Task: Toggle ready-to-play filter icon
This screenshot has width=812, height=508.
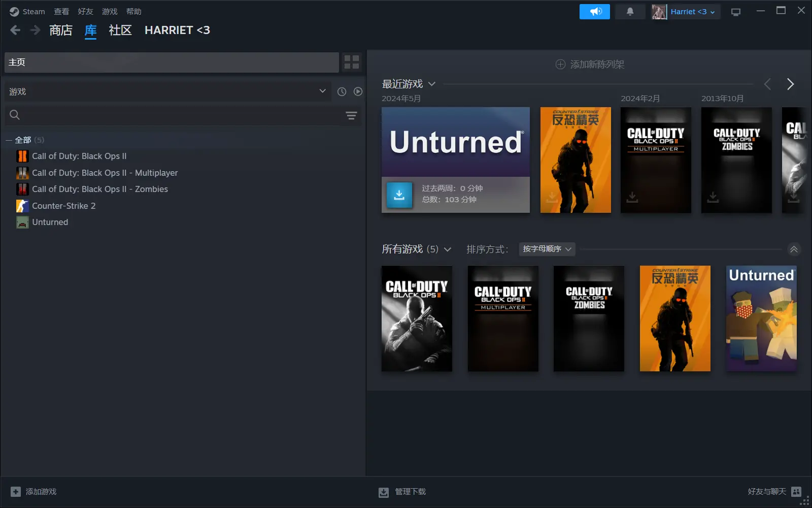Action: (x=358, y=91)
